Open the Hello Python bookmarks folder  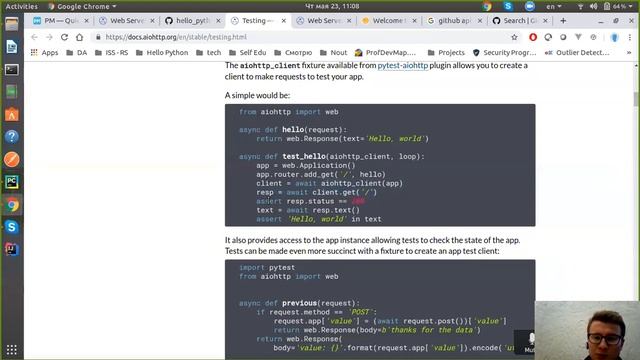pyautogui.click(x=162, y=53)
